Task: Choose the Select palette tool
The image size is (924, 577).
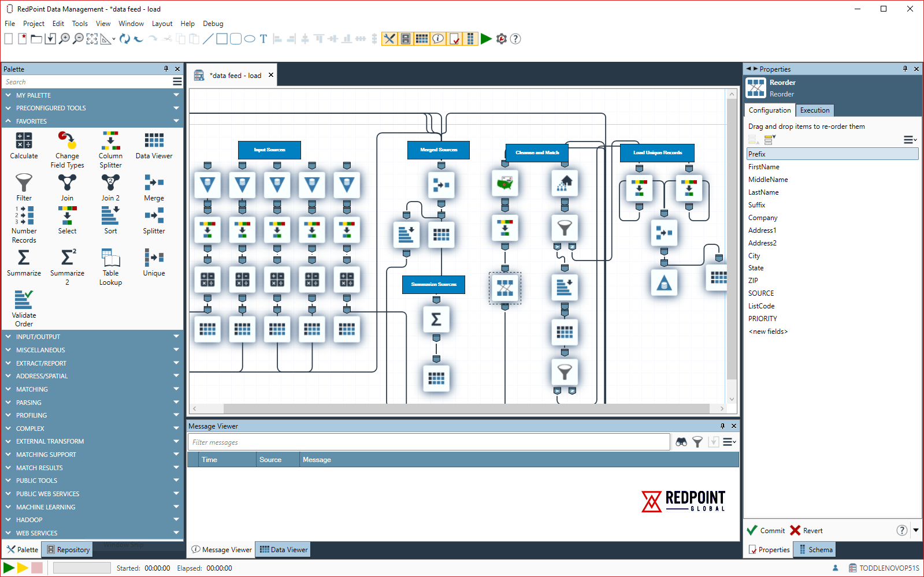Action: [x=67, y=221]
